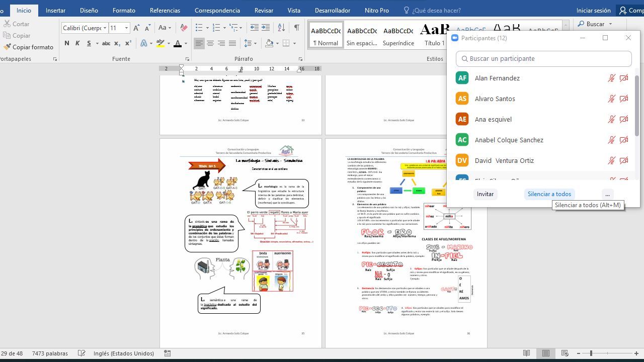This screenshot has width=644, height=362.
Task: Click the multilevel list icon
Action: coord(233,28)
